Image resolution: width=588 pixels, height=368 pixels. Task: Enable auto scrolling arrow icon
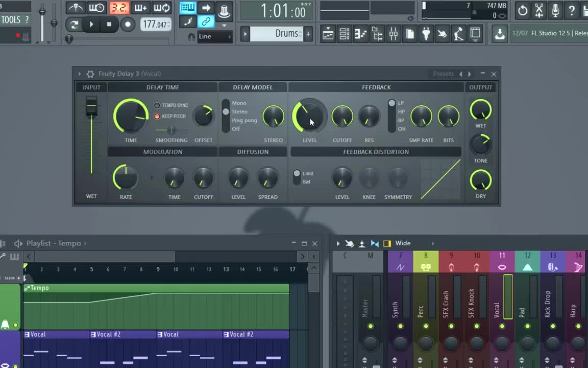click(x=206, y=8)
